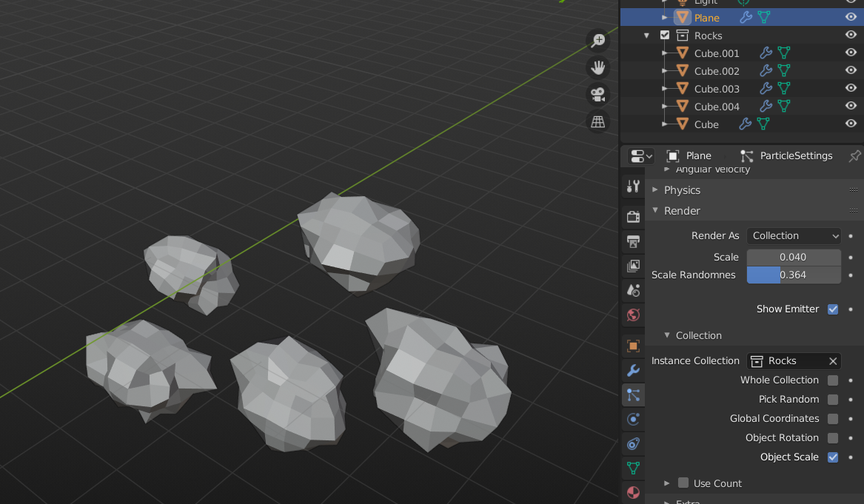Enable Whole Collection checkbox
Screen dimensions: 864x504
833,380
